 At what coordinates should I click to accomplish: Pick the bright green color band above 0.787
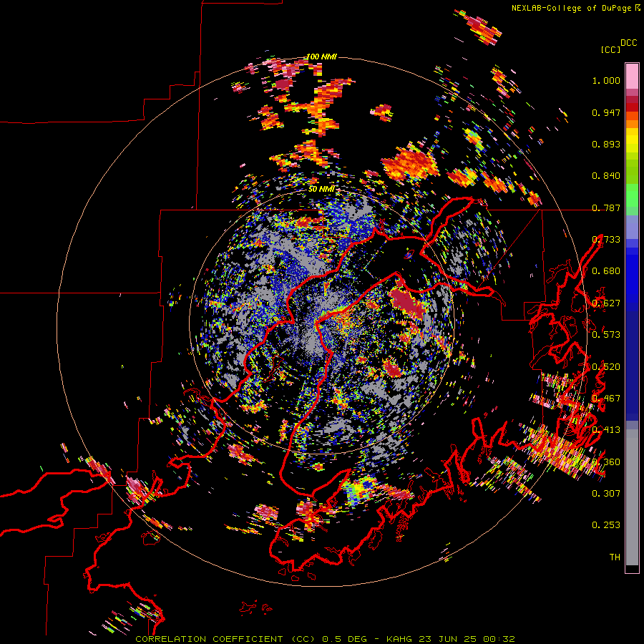(632, 195)
